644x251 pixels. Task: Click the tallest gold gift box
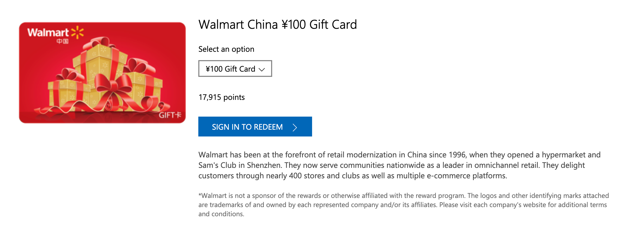[x=100, y=63]
